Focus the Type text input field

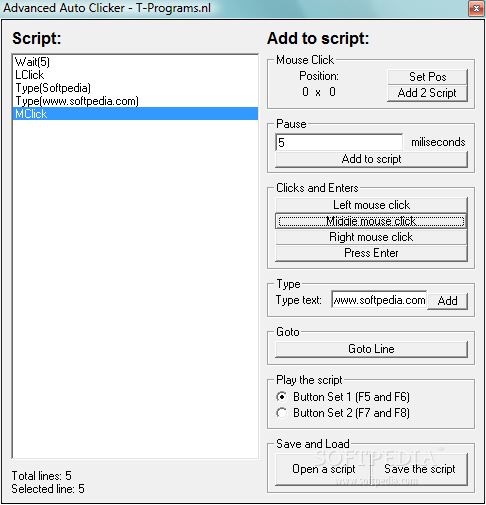point(379,300)
